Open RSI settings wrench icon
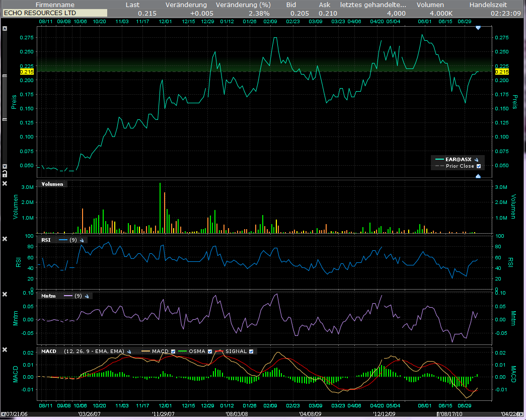This screenshot has height=420, width=526. click(x=81, y=241)
